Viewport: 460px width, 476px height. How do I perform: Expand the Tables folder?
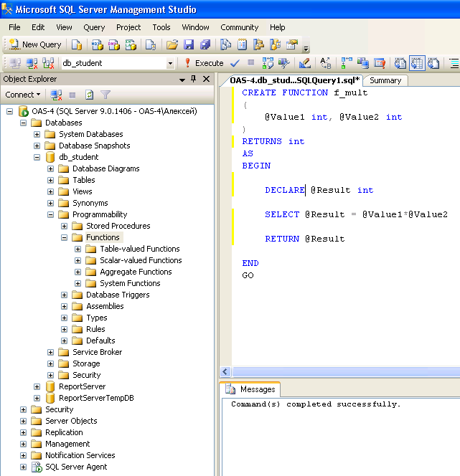click(x=51, y=181)
